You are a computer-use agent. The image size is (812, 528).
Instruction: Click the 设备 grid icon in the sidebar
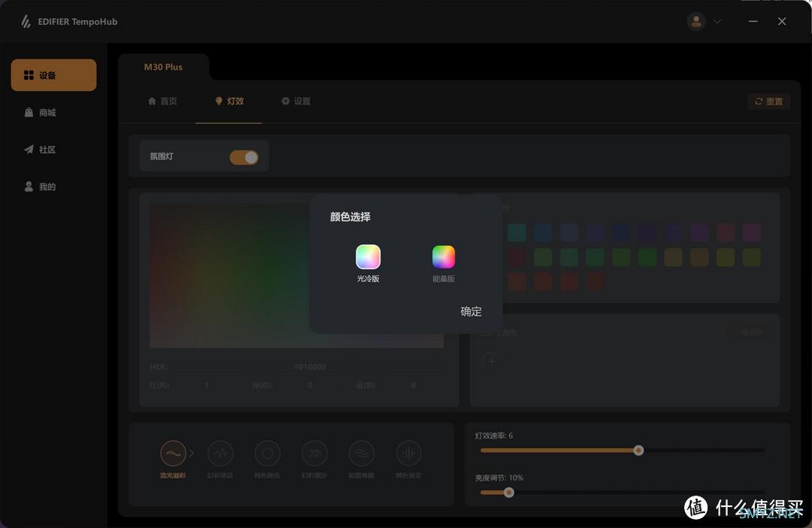click(x=29, y=75)
